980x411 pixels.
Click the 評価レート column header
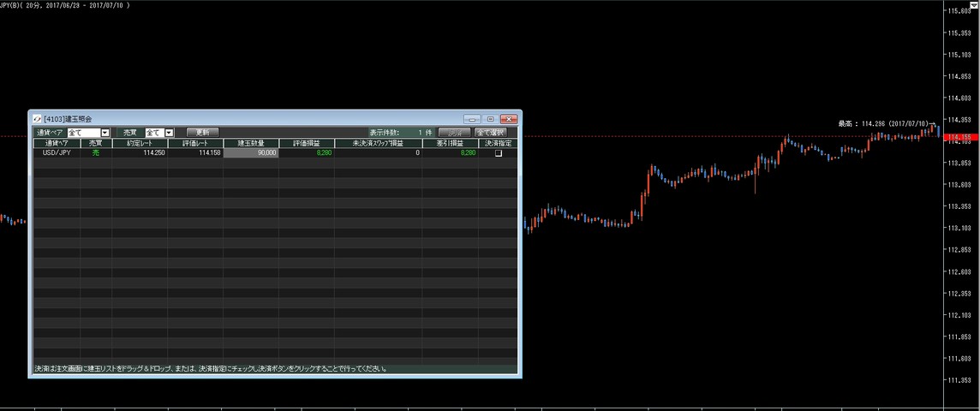click(195, 143)
